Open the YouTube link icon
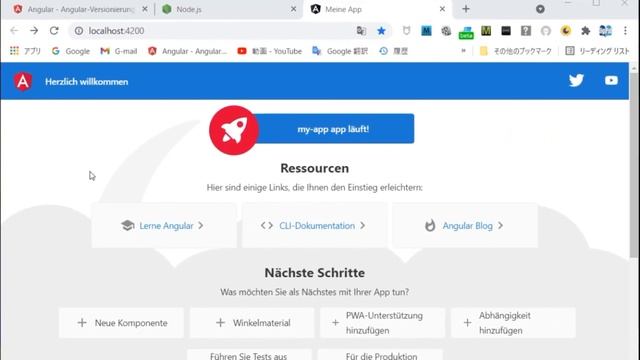The height and width of the screenshot is (360, 640). [x=611, y=80]
